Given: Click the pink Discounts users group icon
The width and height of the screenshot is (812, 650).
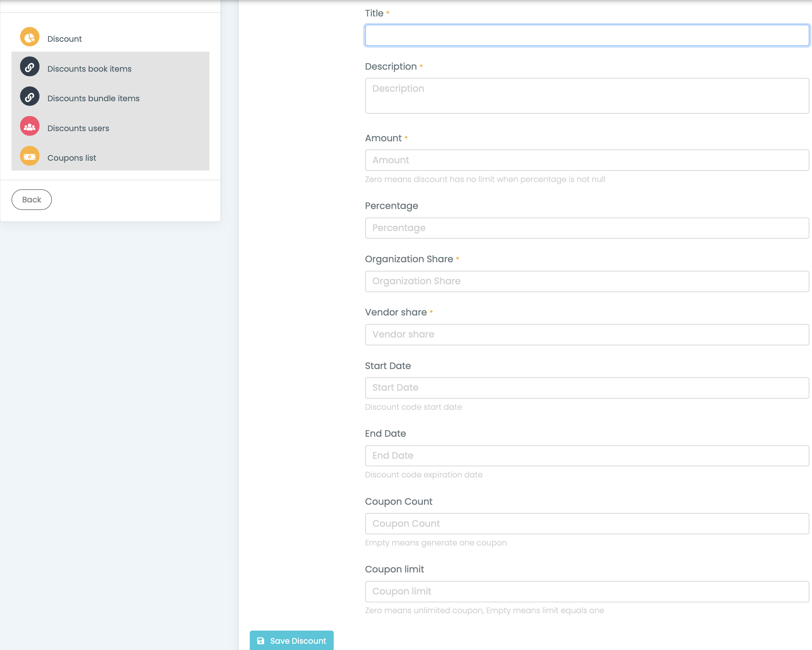Looking at the screenshot, I should [x=29, y=127].
